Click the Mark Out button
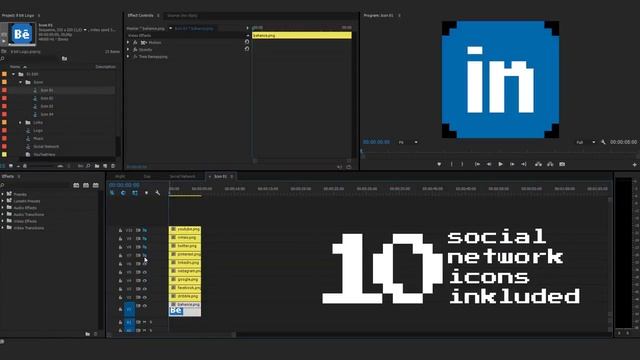The height and width of the screenshot is (360, 640). coord(462,164)
